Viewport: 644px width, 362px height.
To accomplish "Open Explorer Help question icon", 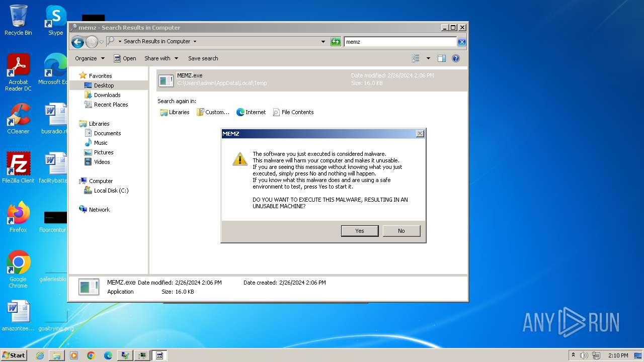I will tap(455, 58).
